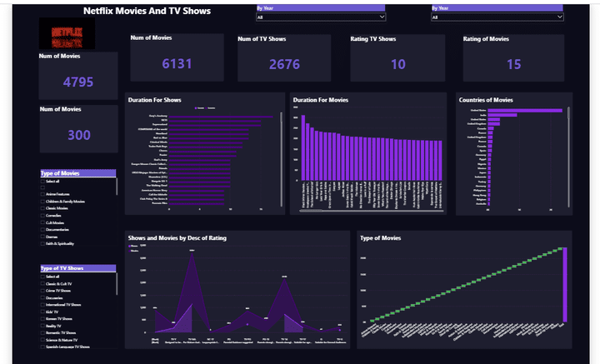Viewport: 600px width, 364px height.
Task: Click the Duration For Shows vertical scrollbar
Action: pos(282,158)
